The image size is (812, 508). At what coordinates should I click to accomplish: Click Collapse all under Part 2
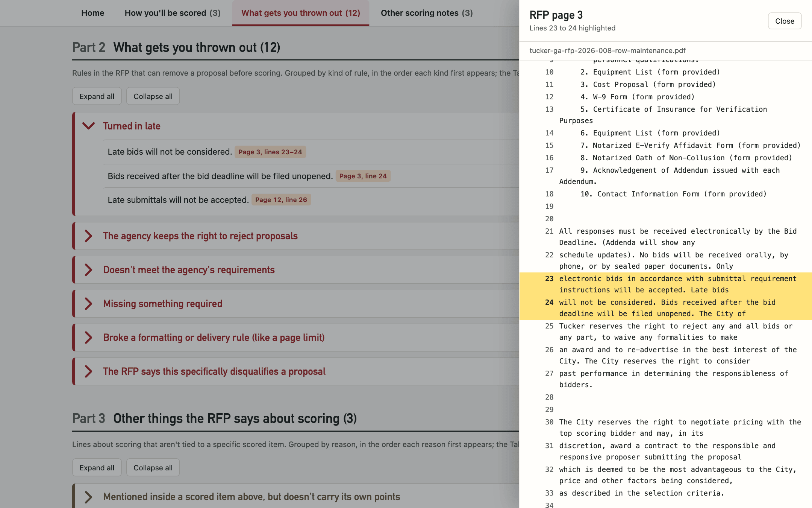coord(153,96)
